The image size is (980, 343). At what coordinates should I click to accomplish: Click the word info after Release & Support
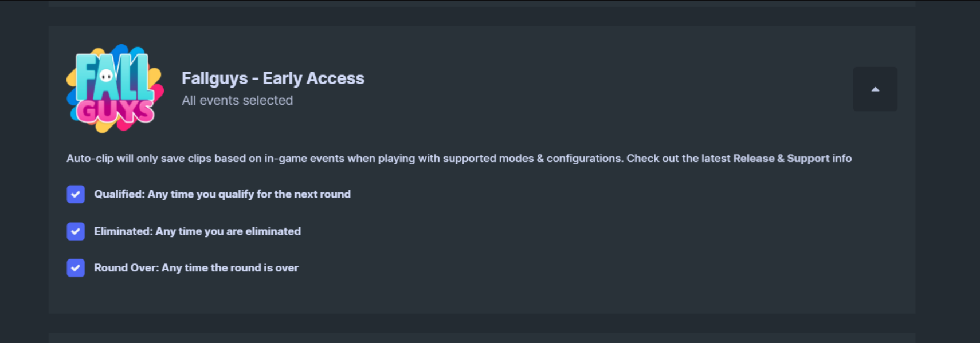coord(842,159)
